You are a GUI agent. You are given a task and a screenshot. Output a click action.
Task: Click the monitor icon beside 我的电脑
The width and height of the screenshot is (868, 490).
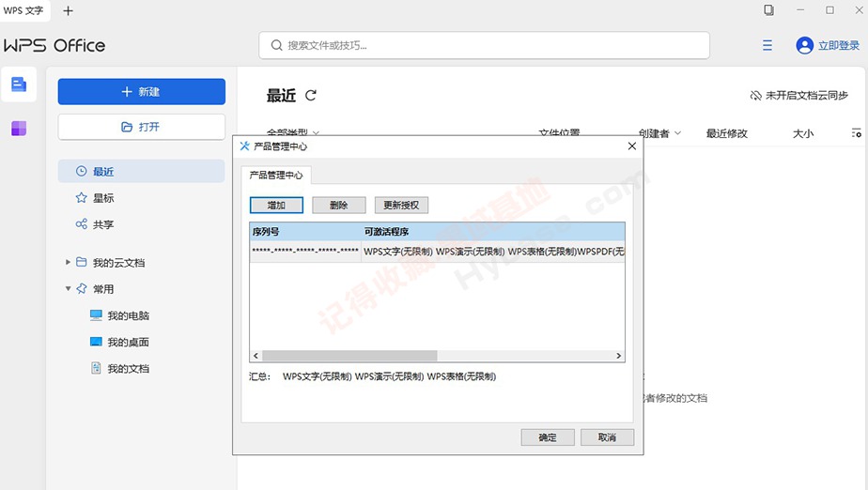pyautogui.click(x=96, y=315)
